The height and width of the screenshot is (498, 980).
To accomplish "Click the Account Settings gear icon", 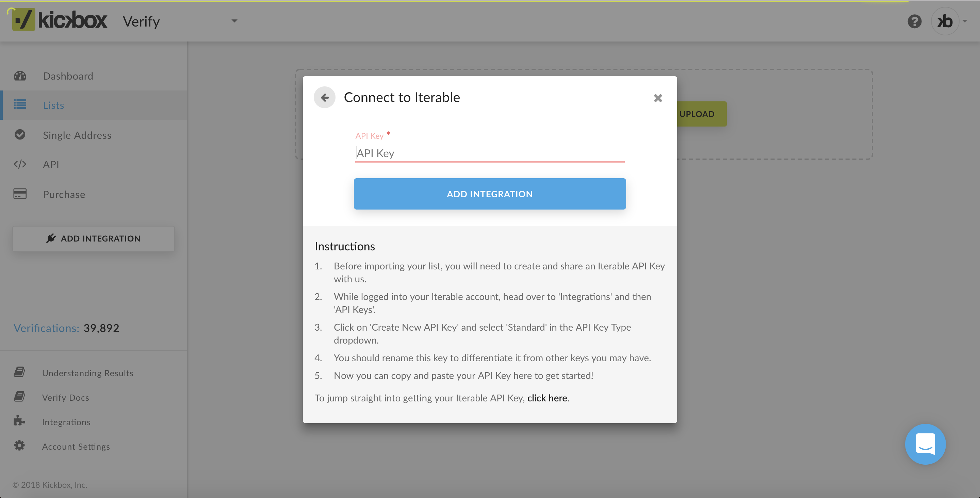I will click(x=19, y=446).
